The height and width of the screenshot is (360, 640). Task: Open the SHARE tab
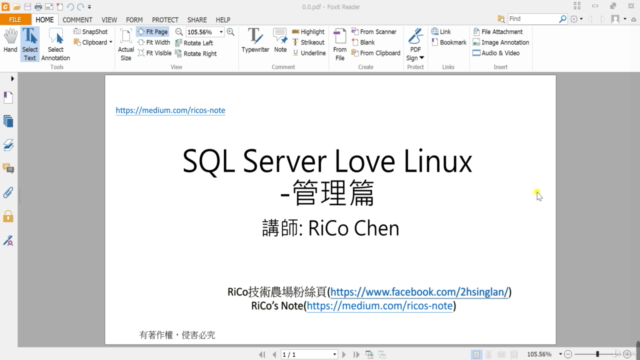[197, 20]
